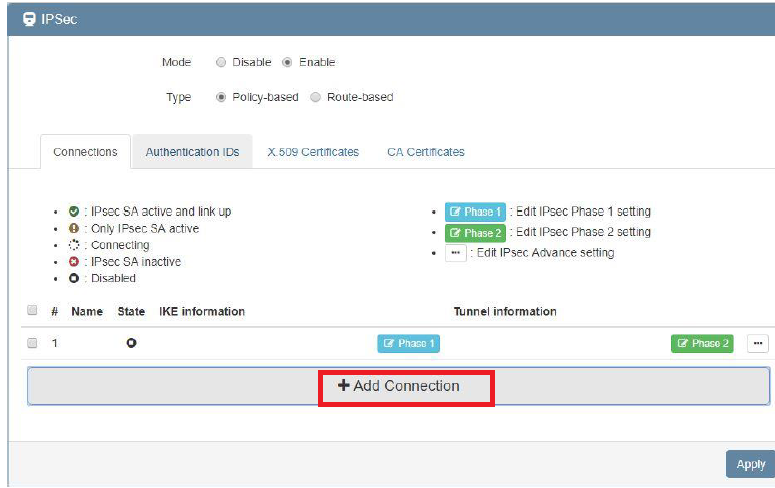Go to the CA Certificates tab
This screenshot has height=488, width=775.
(425, 152)
